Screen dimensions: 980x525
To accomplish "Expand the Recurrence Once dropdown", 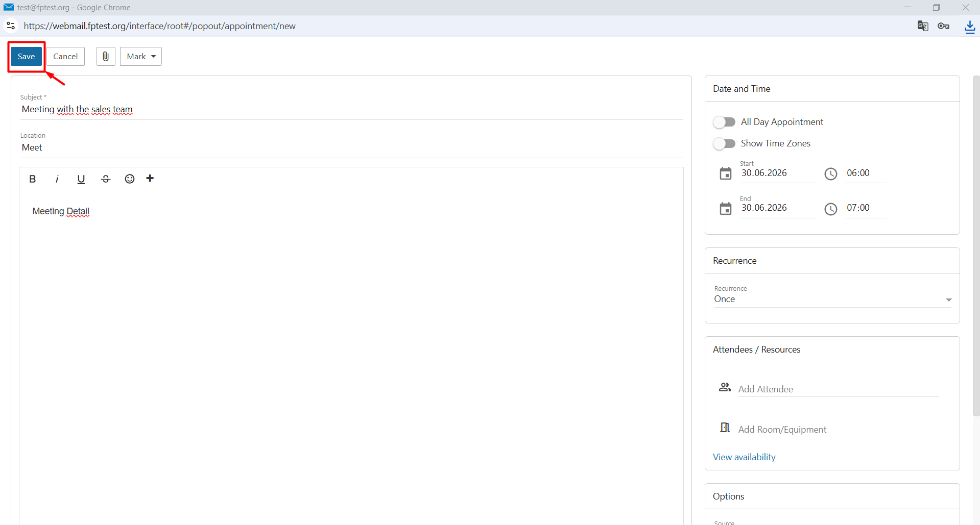I will [833, 299].
